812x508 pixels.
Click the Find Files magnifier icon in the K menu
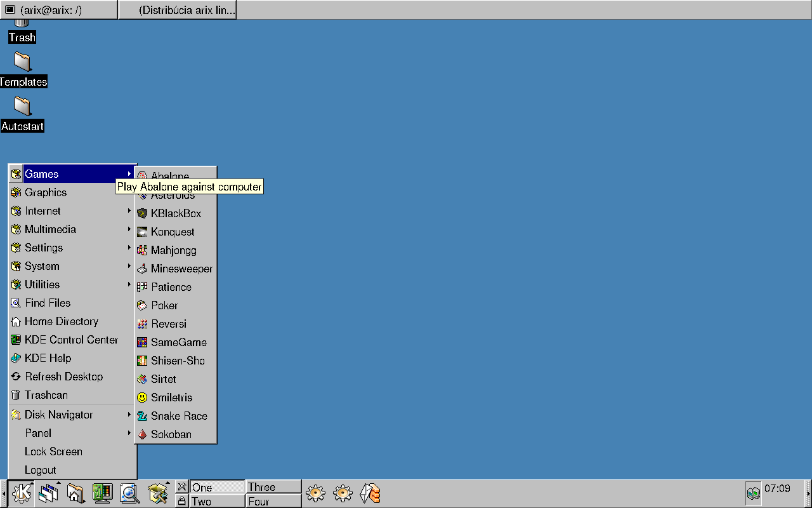click(x=16, y=303)
